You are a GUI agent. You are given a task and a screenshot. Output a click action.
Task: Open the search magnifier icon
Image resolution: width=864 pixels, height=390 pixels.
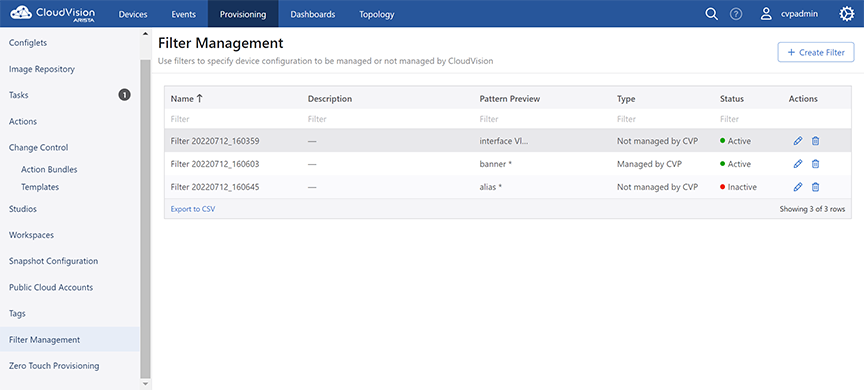point(711,14)
